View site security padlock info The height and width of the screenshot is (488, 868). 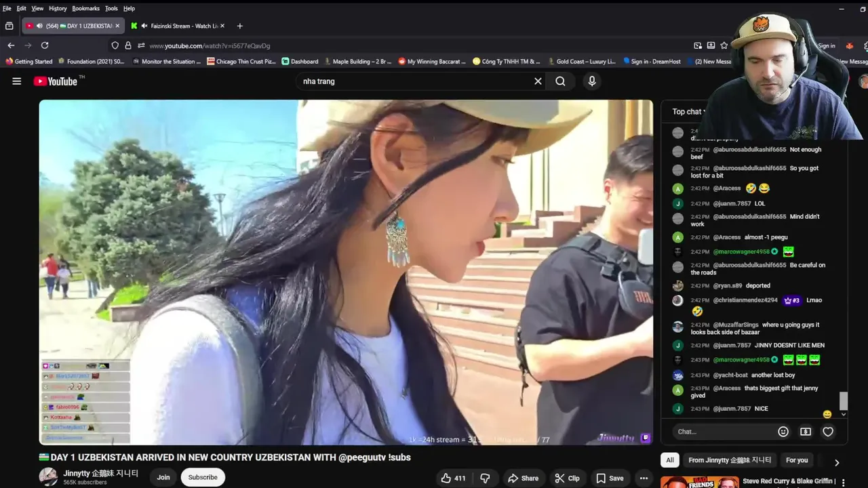[x=127, y=45]
